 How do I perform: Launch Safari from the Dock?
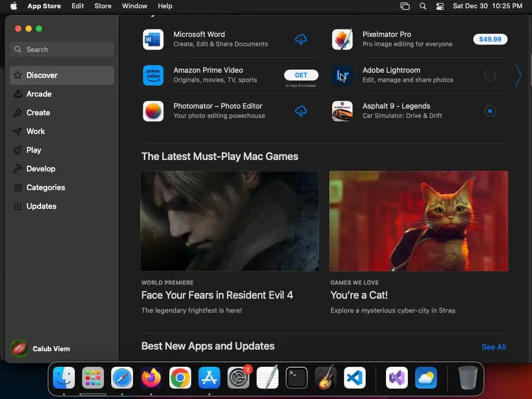(x=122, y=378)
